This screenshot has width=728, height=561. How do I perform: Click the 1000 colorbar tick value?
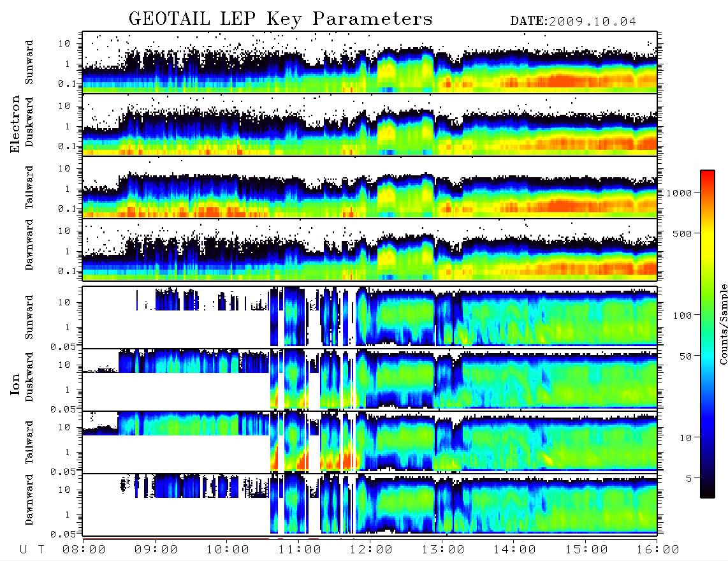click(679, 193)
